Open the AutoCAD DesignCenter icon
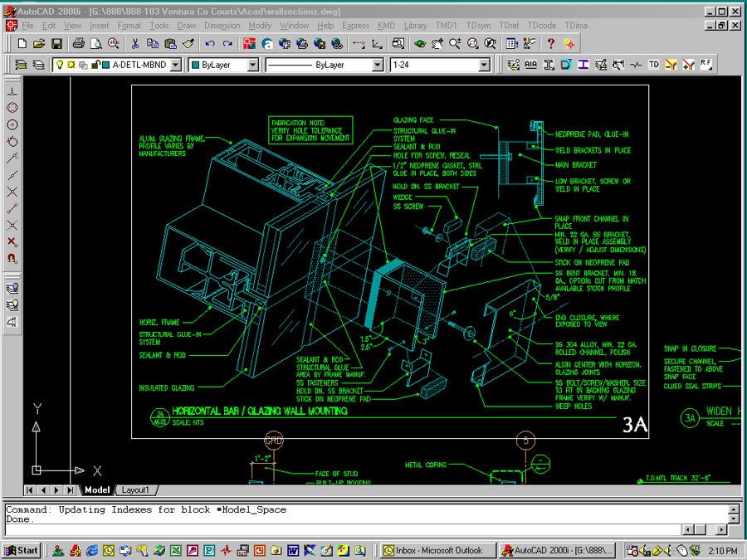The width and height of the screenshot is (747, 560). [530, 44]
